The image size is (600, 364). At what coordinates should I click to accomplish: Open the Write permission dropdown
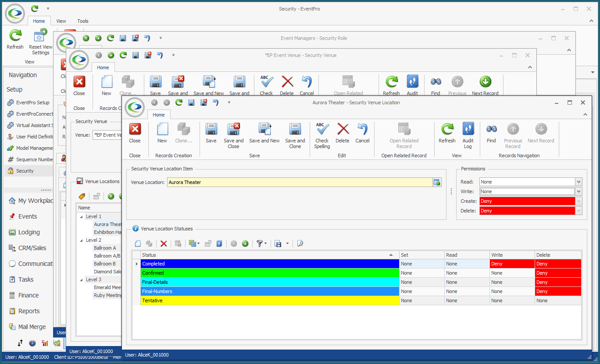579,191
